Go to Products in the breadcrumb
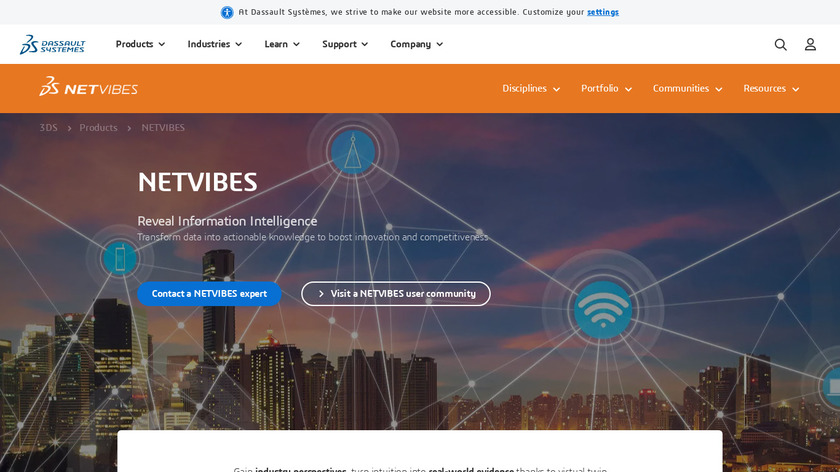 pos(98,128)
